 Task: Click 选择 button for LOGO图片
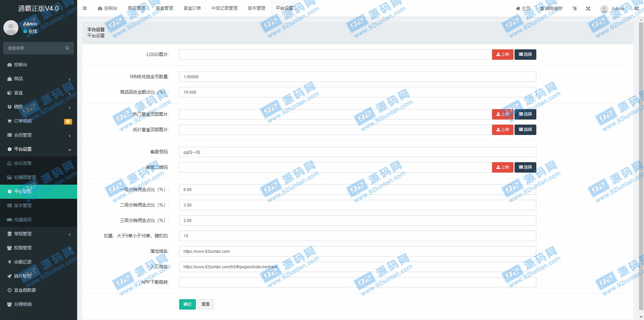525,54
